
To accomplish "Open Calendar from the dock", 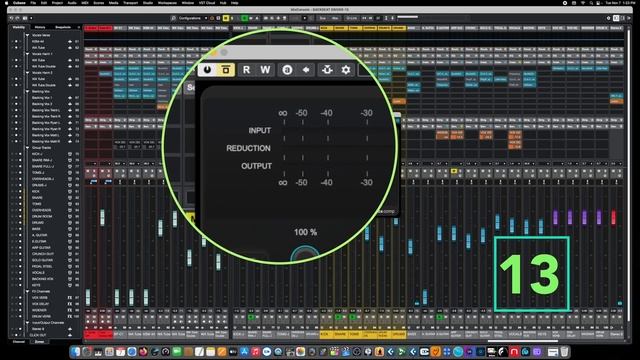I will [x=120, y=351].
